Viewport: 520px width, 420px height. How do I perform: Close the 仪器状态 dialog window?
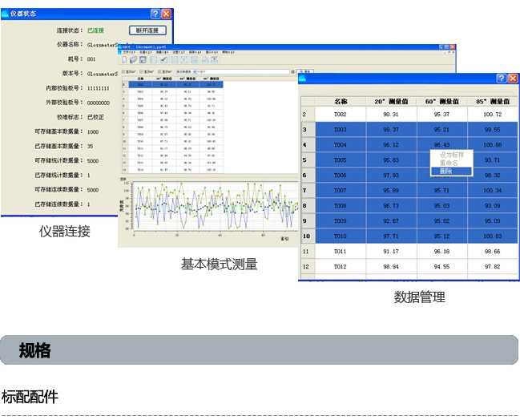[x=166, y=14]
